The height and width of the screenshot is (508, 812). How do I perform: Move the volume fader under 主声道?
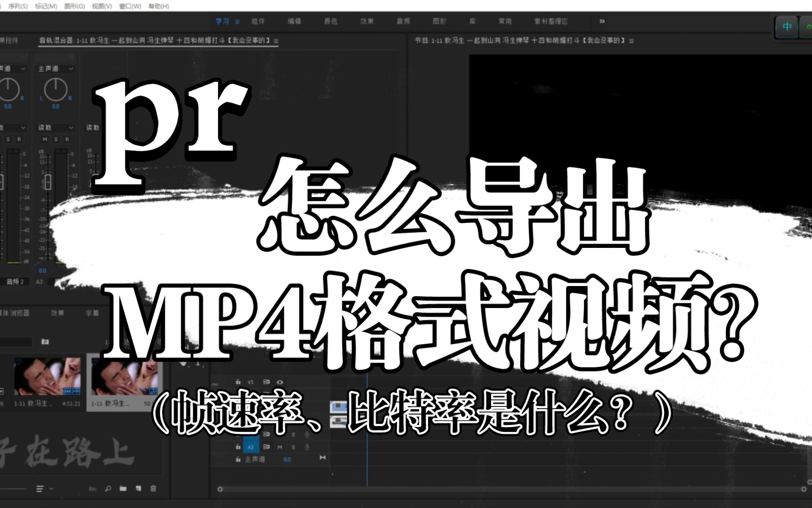(x=47, y=182)
